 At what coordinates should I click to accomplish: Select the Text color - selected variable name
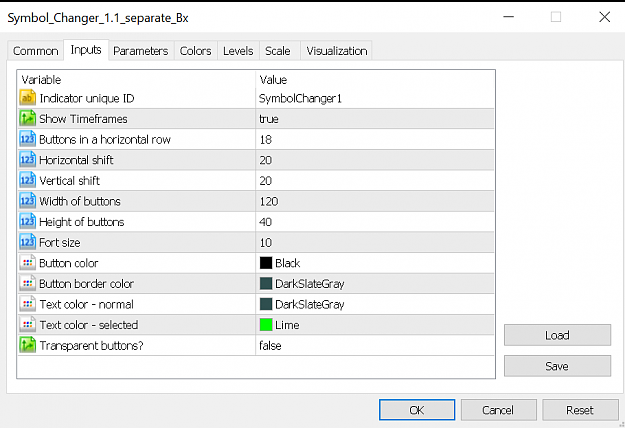pos(89,325)
